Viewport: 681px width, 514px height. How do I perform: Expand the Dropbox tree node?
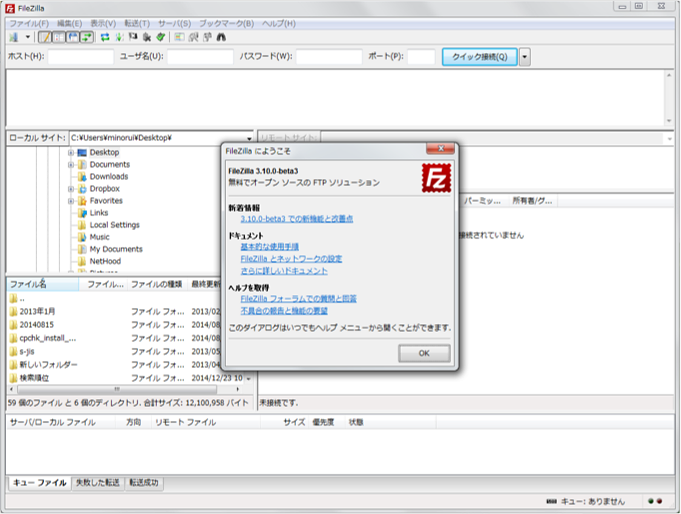(71, 189)
